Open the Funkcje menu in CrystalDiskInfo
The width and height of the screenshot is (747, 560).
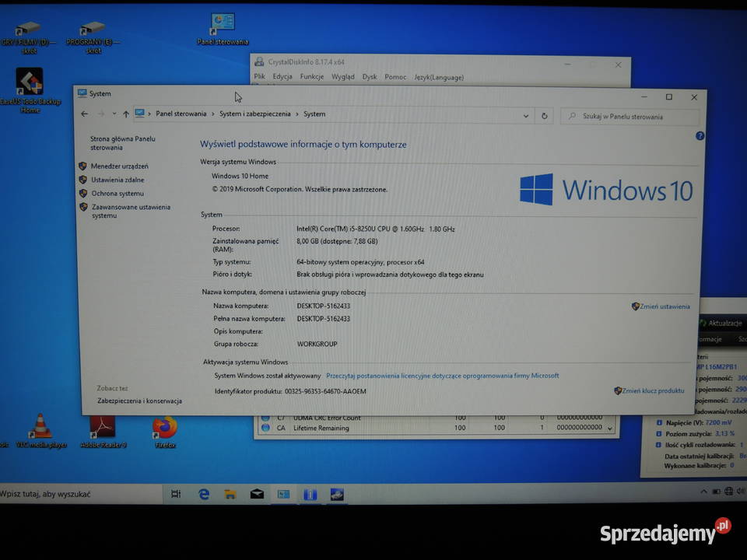click(x=310, y=76)
